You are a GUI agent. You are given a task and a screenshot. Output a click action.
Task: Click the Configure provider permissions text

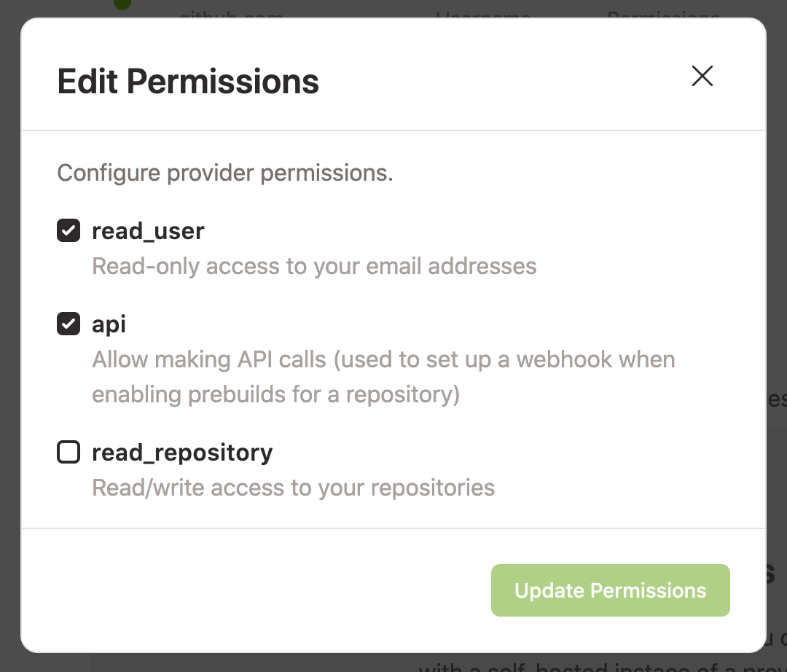click(224, 173)
